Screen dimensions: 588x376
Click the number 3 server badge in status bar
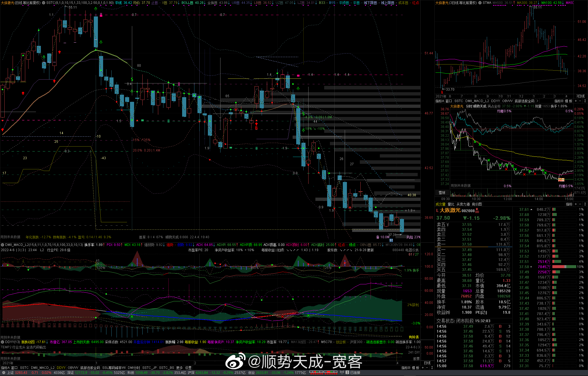pos(347,372)
